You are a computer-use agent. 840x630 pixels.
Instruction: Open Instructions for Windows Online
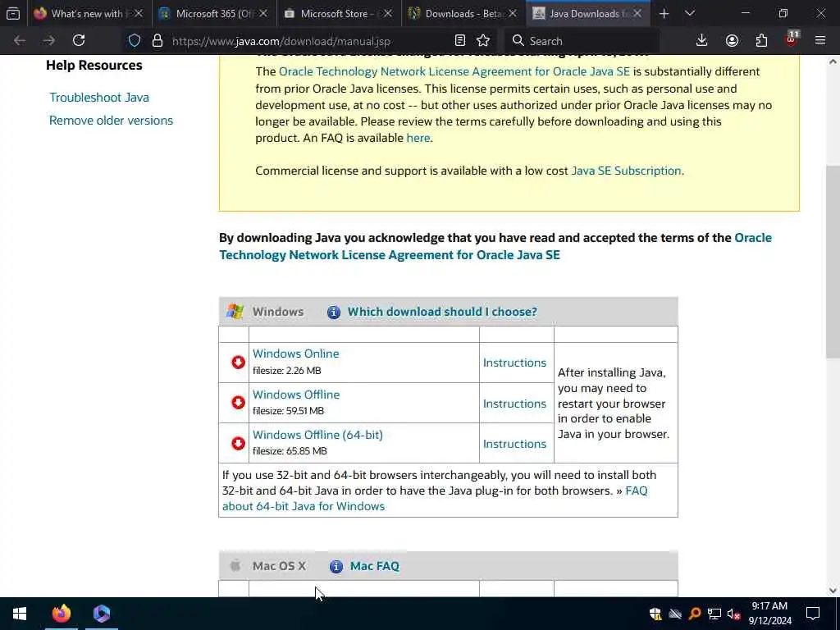click(x=514, y=363)
